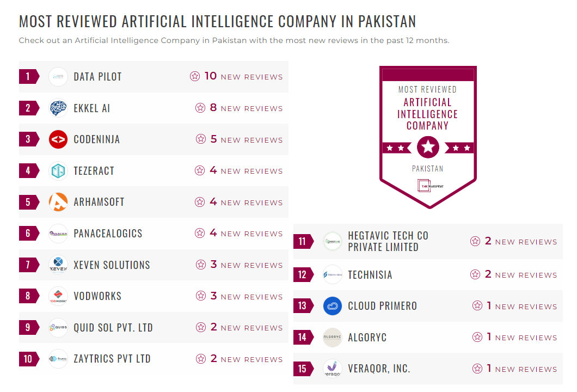
Task: Click the star icon beside Data Pilot's reviews
Action: tap(195, 77)
